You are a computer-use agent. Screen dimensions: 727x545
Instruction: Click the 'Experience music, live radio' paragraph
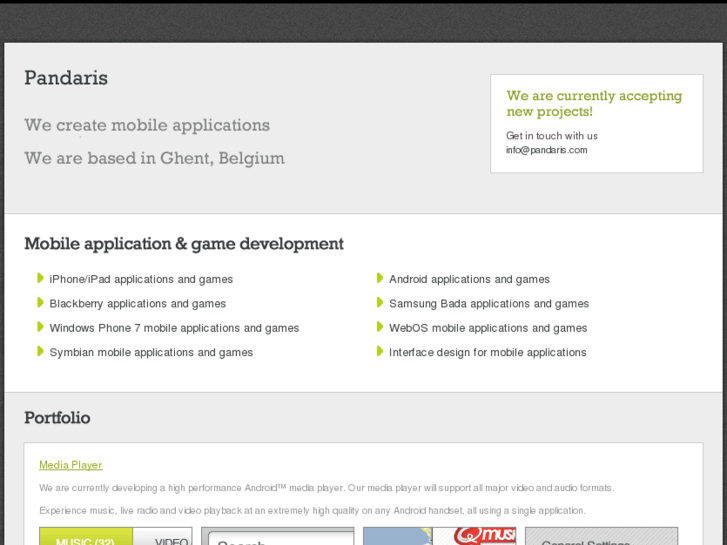312,511
